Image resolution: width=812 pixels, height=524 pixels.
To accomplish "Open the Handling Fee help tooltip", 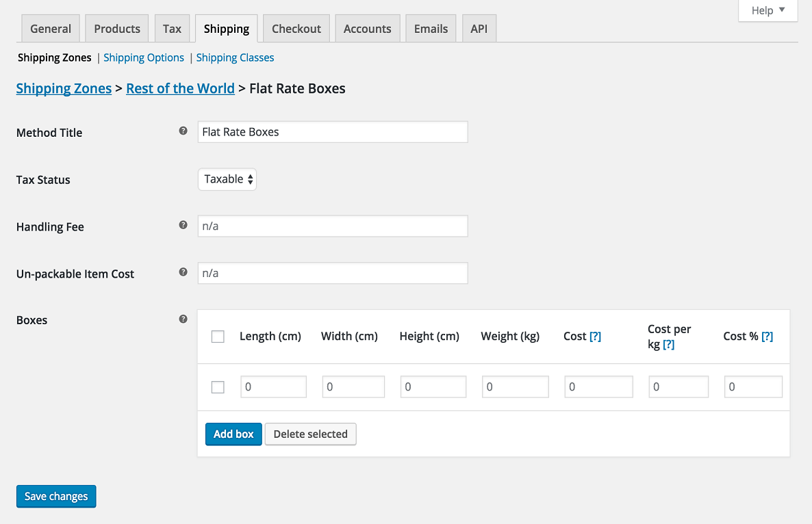I will tap(183, 224).
